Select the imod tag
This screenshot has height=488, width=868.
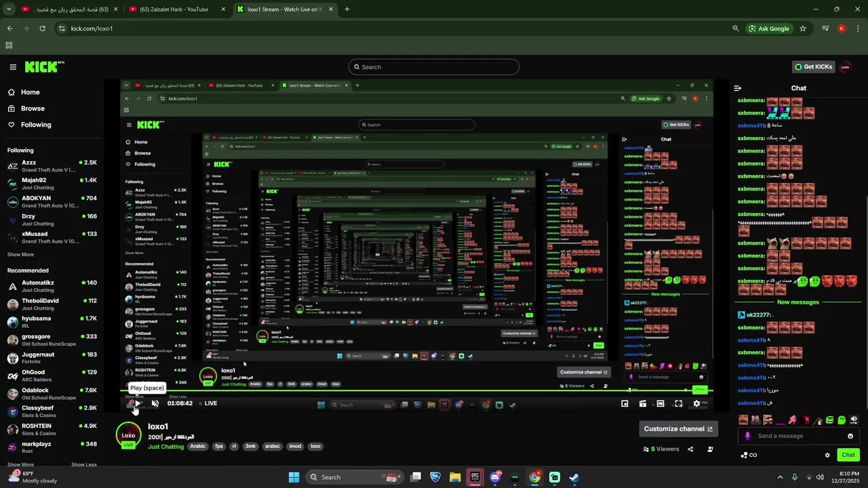coord(295,447)
